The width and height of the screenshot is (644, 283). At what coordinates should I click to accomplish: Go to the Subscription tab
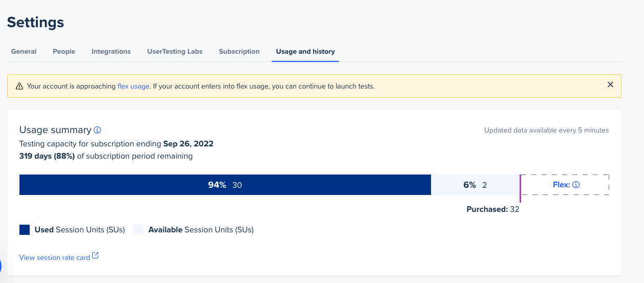[x=239, y=51]
